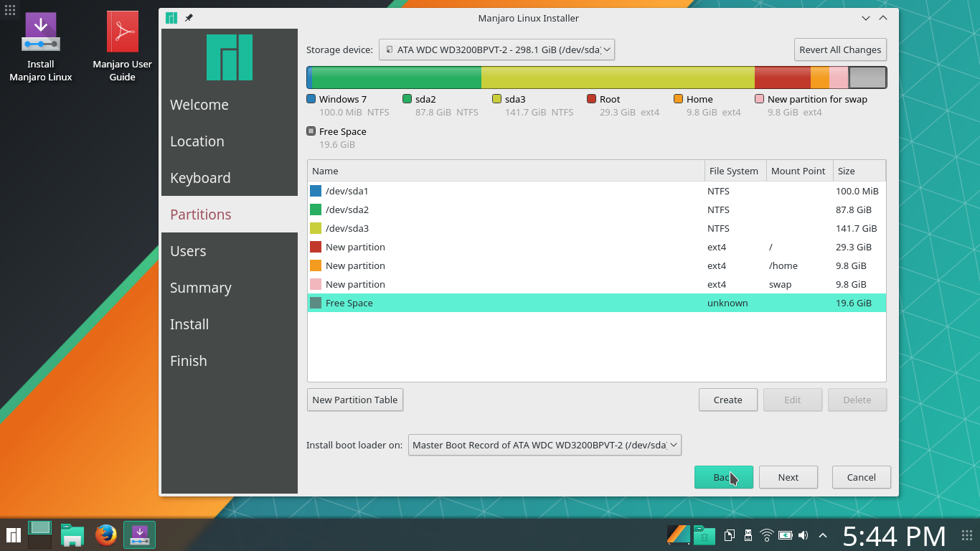
Task: Click the Revert All Changes button
Action: 840,50
